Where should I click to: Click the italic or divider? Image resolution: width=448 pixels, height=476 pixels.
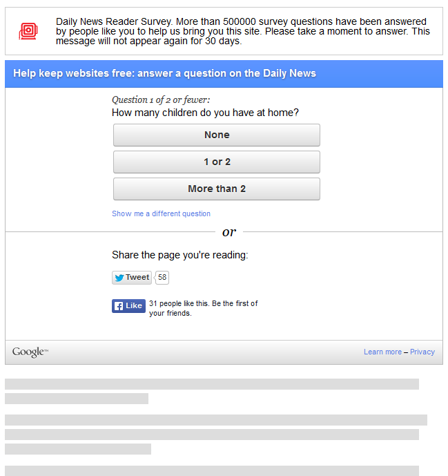click(229, 232)
